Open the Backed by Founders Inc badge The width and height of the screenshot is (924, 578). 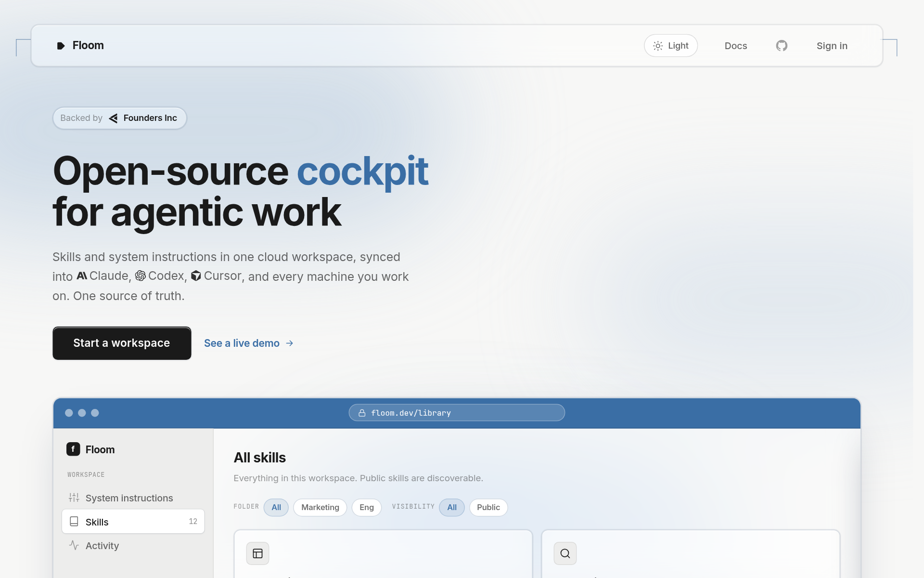(x=119, y=118)
